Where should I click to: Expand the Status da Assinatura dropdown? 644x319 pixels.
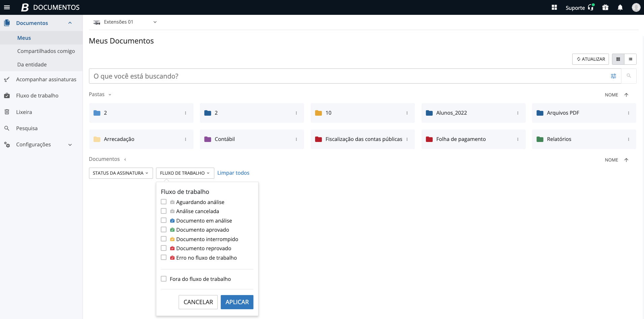click(121, 173)
